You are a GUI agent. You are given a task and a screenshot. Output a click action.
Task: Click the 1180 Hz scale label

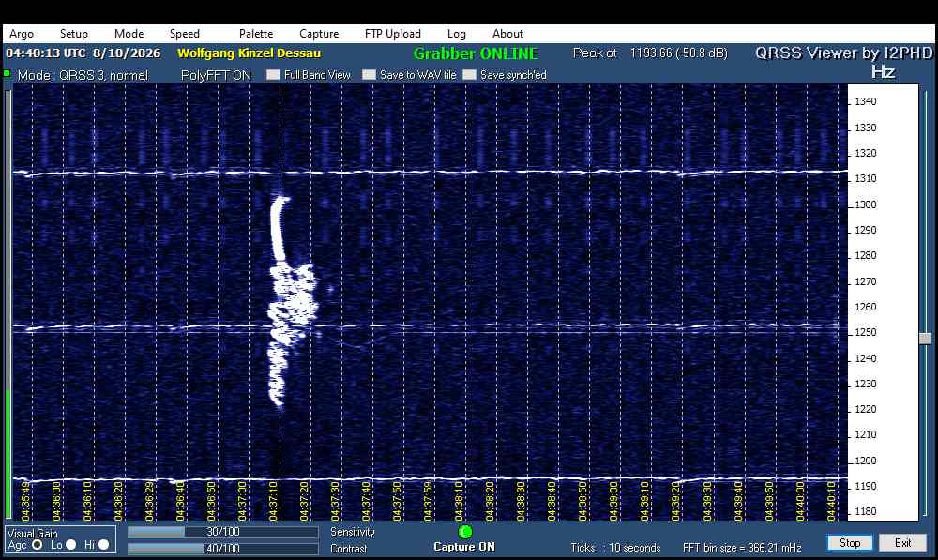pos(865,511)
